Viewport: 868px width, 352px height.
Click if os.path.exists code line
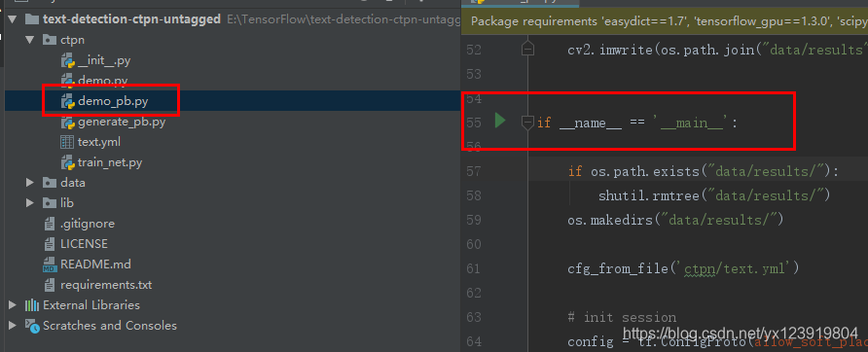[703, 171]
